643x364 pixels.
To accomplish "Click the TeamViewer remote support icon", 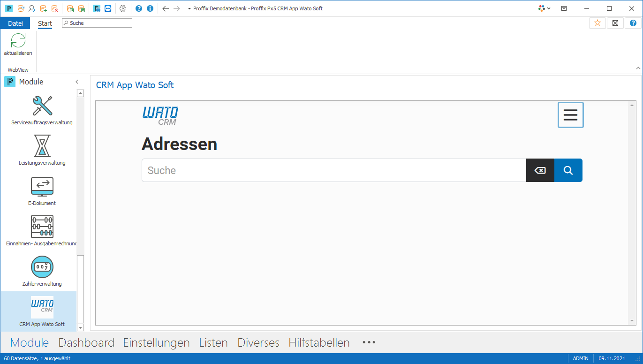I will click(x=108, y=8).
